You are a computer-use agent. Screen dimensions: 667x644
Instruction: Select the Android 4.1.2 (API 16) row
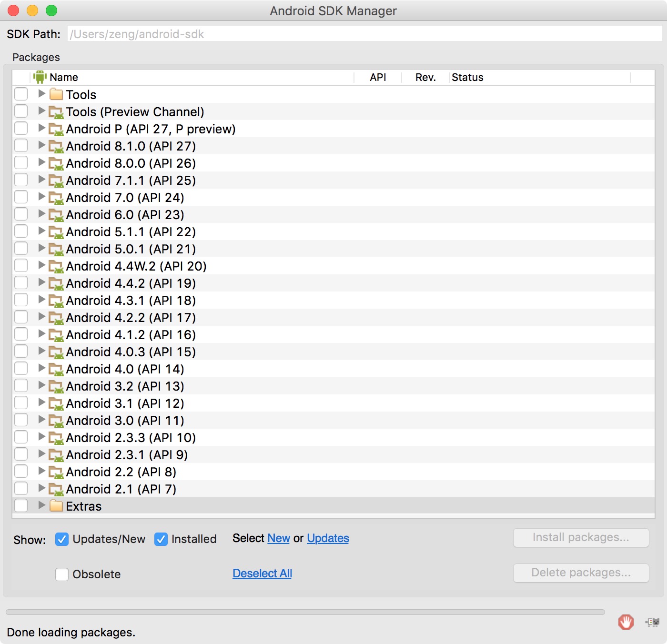[333, 334]
